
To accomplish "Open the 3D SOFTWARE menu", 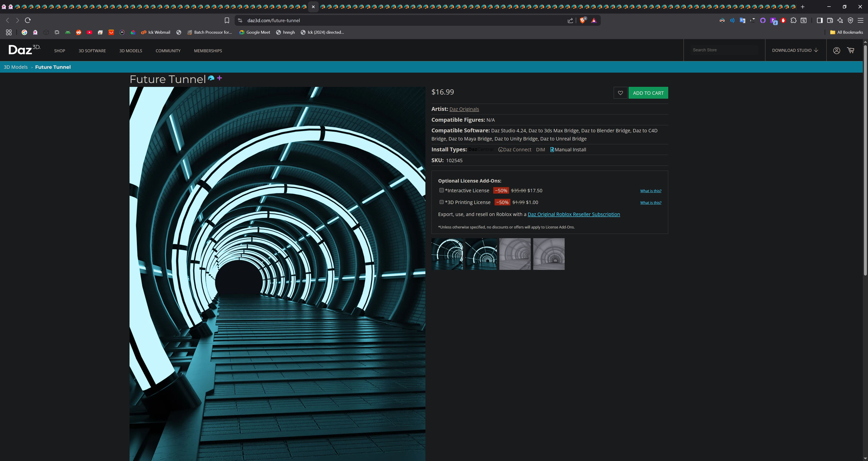I will point(92,51).
